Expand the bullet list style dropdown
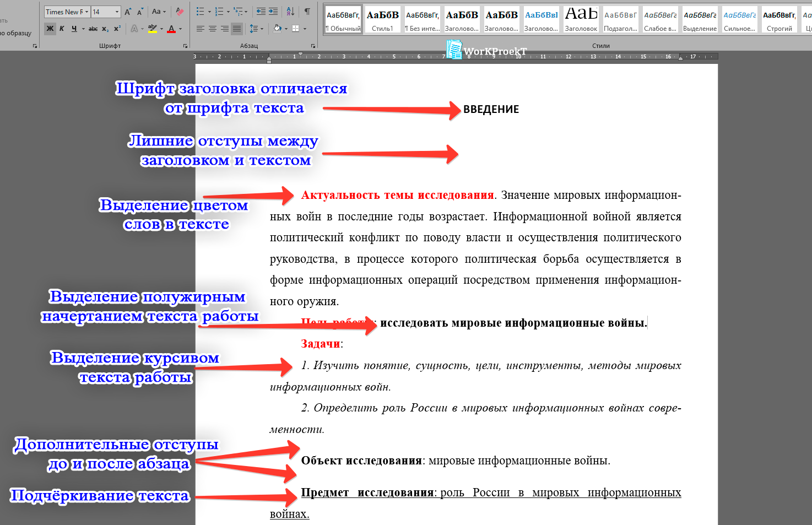The width and height of the screenshot is (812, 525). (208, 11)
